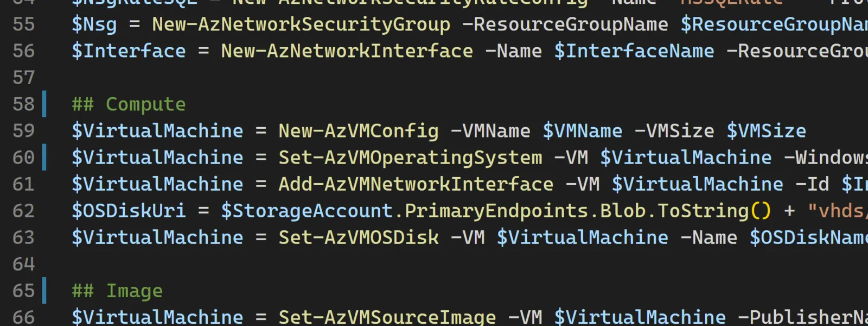This screenshot has height=326, width=868.
Task: Click the '## Compute' comment
Action: [x=129, y=104]
